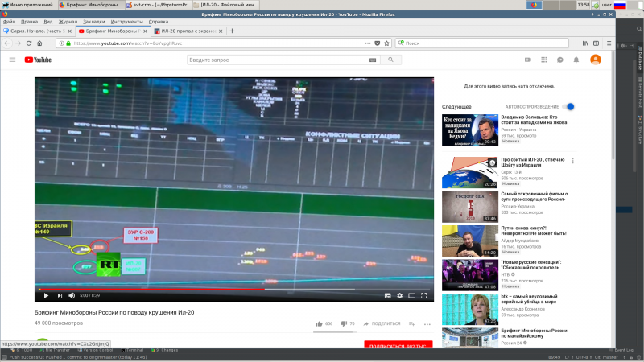Open the Владимир Соловьев video thumbnail
Image resolution: width=644 pixels, height=362 pixels.
(470, 130)
